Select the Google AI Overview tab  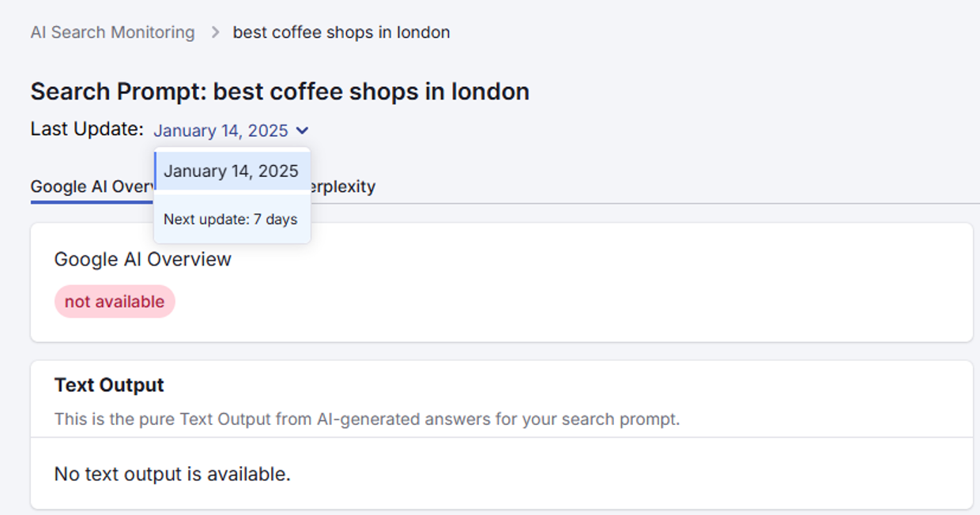click(x=91, y=186)
